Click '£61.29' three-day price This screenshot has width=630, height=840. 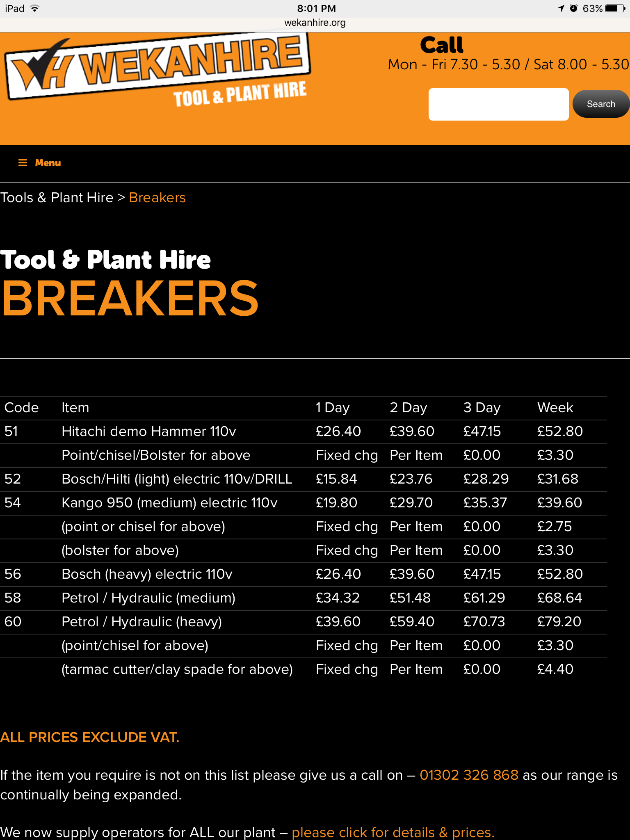point(484,598)
